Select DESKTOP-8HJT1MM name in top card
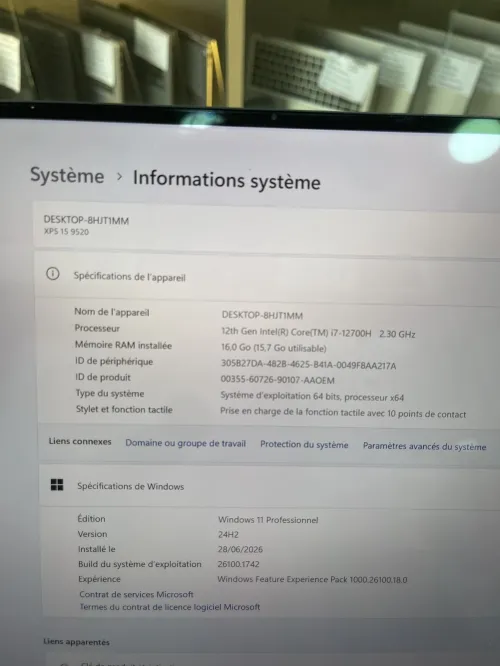This screenshot has width=500, height=666. (x=86, y=220)
